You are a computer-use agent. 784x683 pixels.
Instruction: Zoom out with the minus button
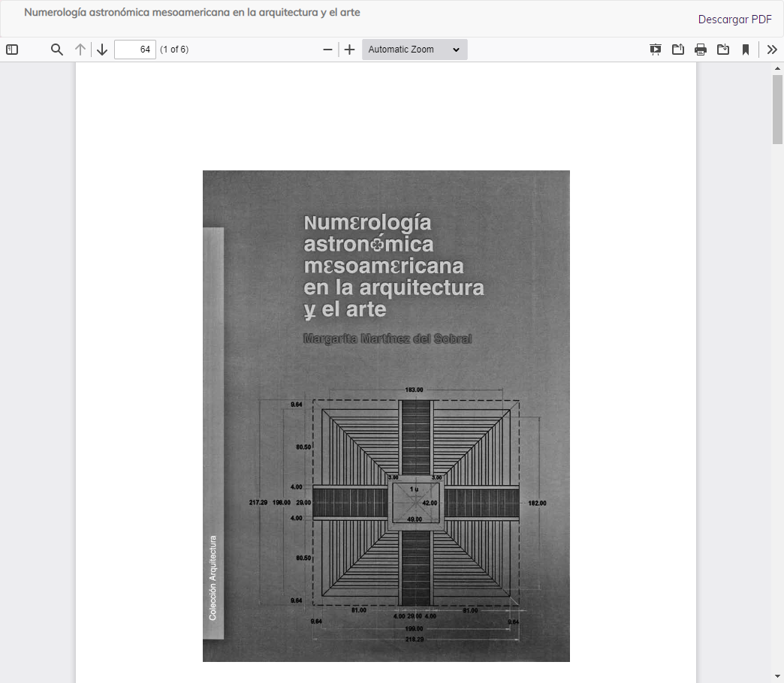point(327,50)
